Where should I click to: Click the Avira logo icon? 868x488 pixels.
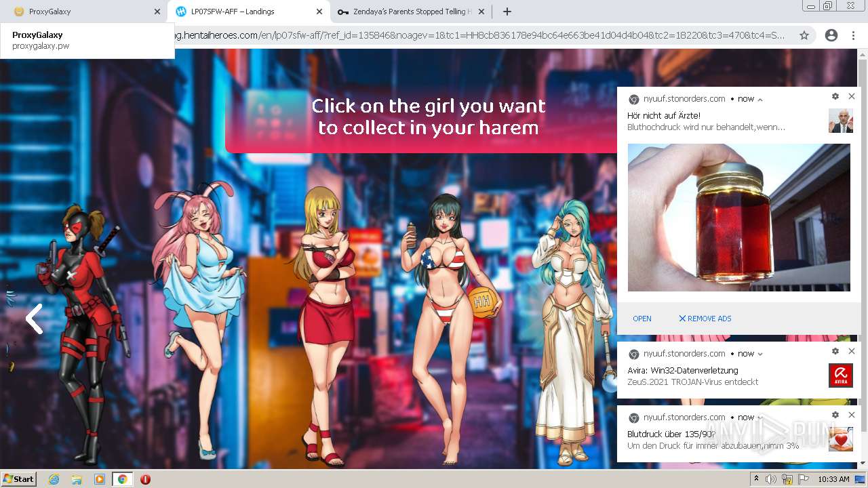click(841, 375)
